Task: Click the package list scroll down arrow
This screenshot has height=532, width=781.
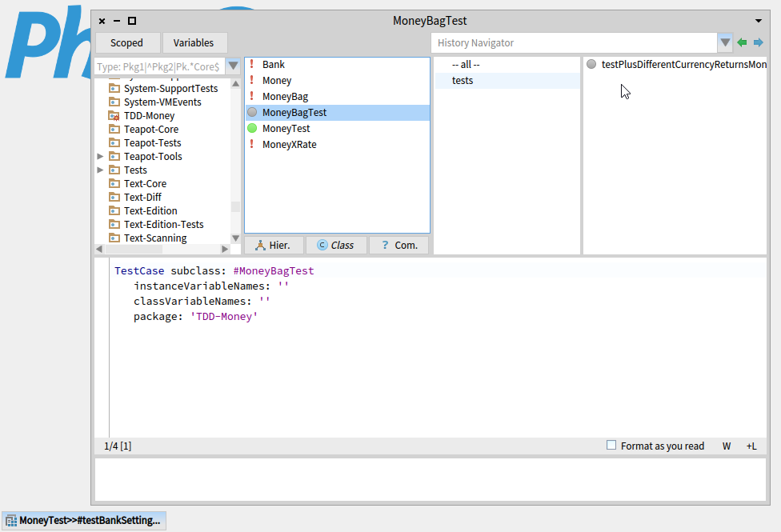Action: click(x=235, y=238)
